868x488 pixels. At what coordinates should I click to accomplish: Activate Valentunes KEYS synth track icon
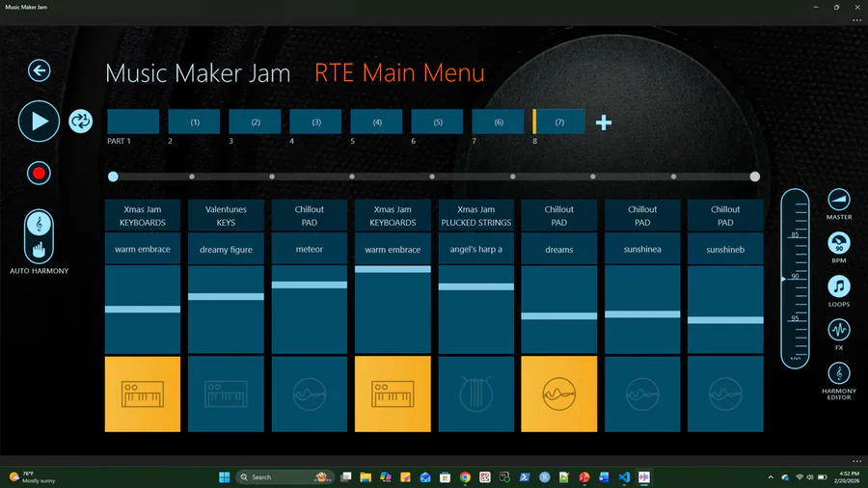click(226, 393)
